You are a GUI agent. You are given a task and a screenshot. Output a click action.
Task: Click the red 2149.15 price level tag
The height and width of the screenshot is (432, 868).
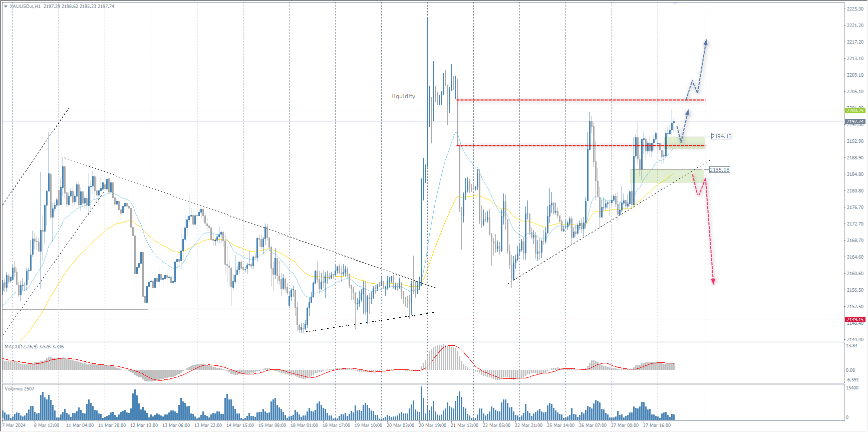[855, 319]
